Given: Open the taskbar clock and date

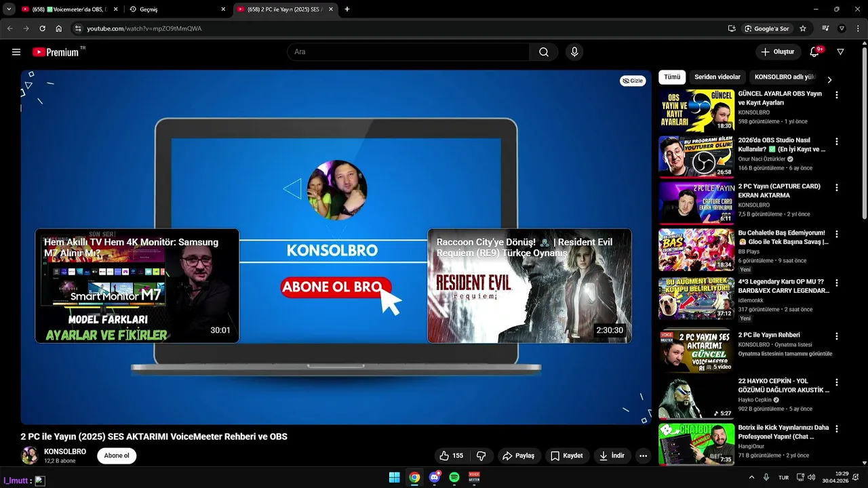Looking at the screenshot, I should 835,478.
